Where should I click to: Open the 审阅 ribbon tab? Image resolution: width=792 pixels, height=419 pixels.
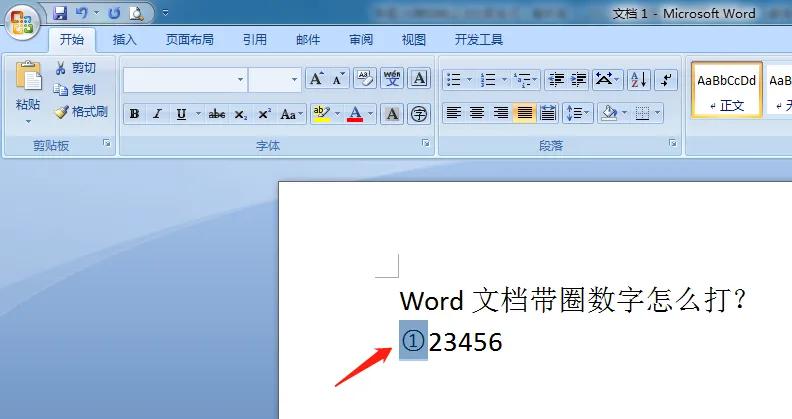tap(361, 39)
